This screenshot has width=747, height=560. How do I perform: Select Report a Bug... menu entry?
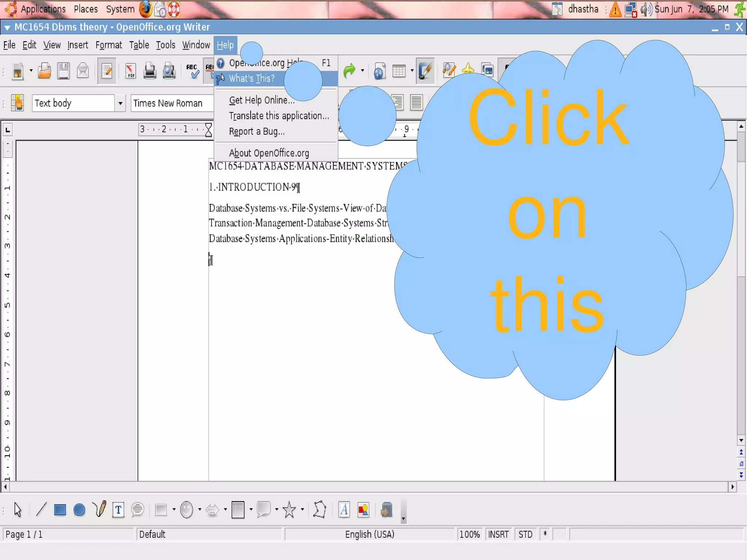[x=276, y=131]
